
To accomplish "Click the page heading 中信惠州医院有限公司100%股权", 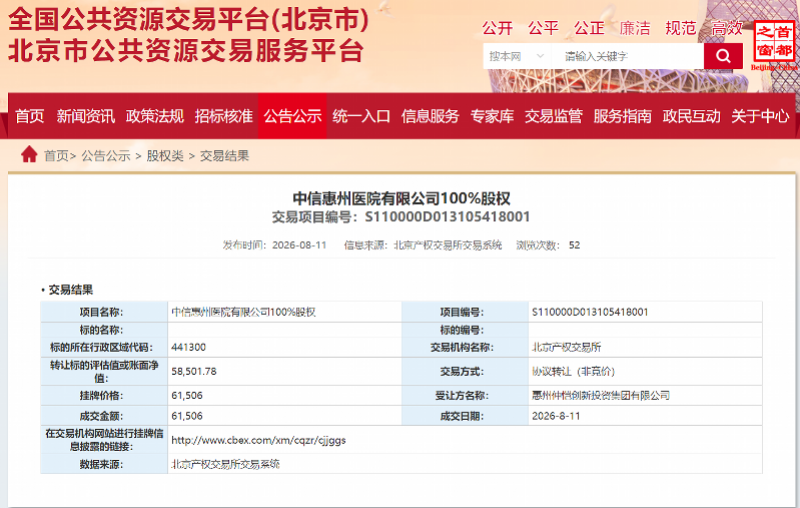I will click(402, 198).
